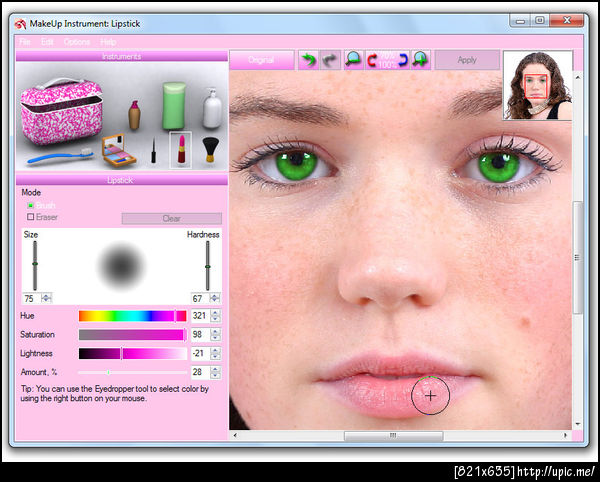Adjust the Amount percent slider
The height and width of the screenshot is (482, 600).
point(132,372)
